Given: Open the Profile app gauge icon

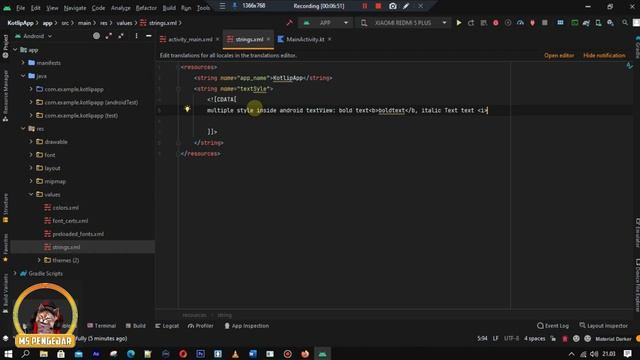Looking at the screenshot, I should click(520, 23).
